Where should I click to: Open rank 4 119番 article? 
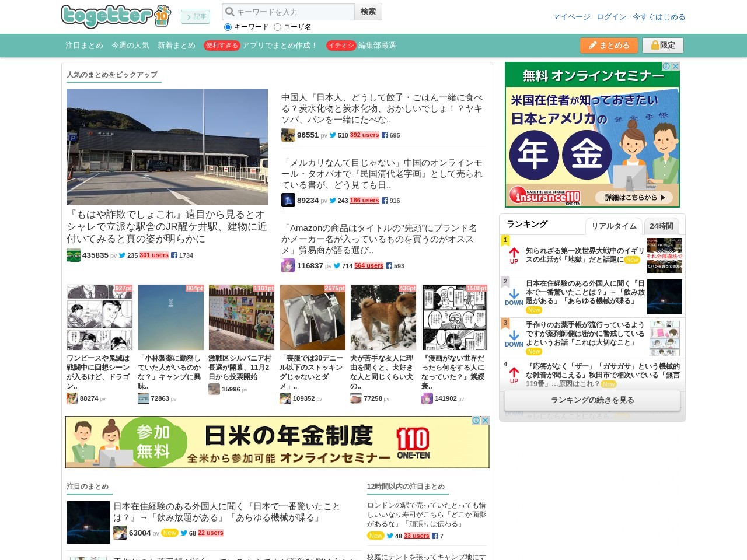coord(602,374)
